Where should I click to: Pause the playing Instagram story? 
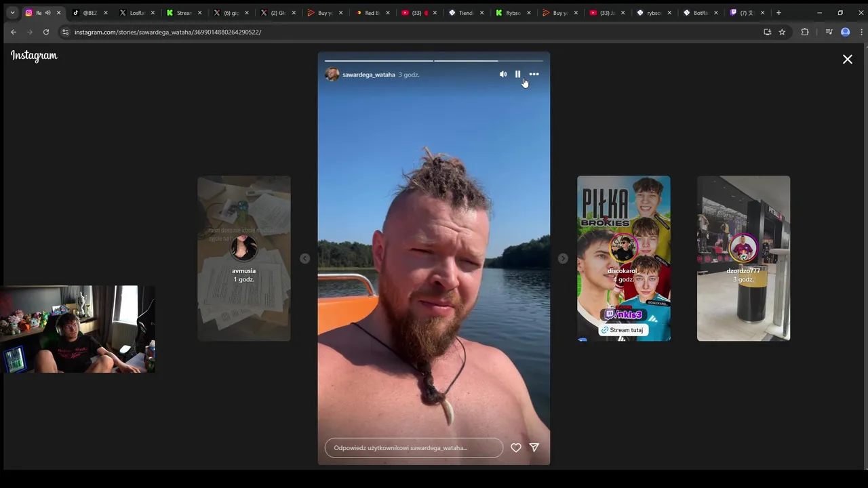coord(517,75)
